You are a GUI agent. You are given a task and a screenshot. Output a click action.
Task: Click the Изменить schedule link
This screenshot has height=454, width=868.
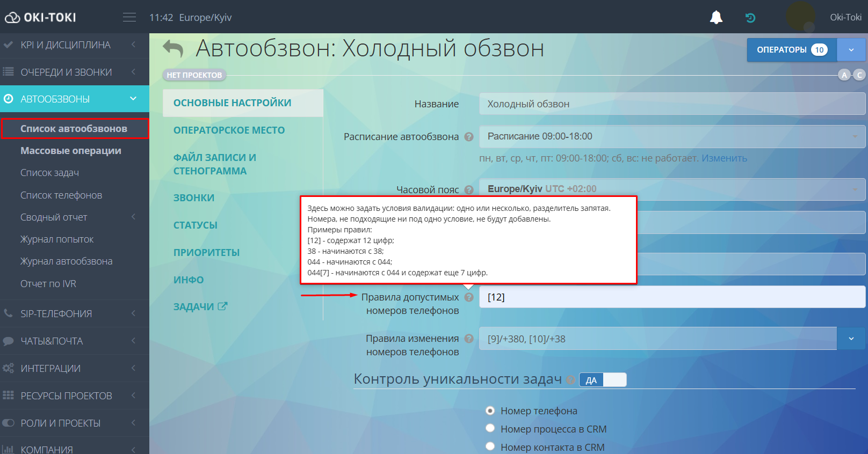click(724, 158)
